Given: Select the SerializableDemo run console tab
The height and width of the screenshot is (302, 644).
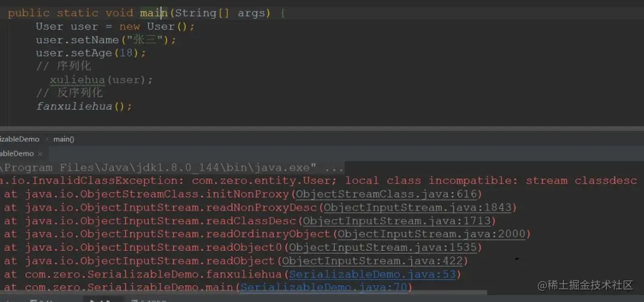Looking at the screenshot, I should coord(17,153).
